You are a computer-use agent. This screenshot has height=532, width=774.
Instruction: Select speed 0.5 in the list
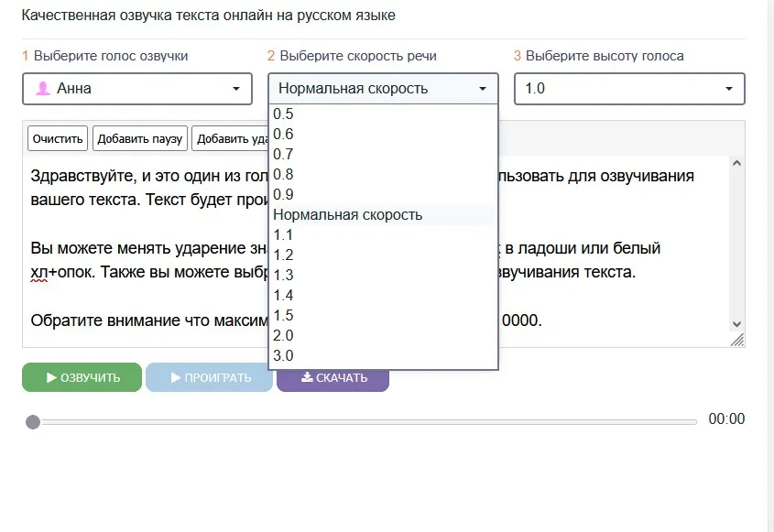coord(383,114)
